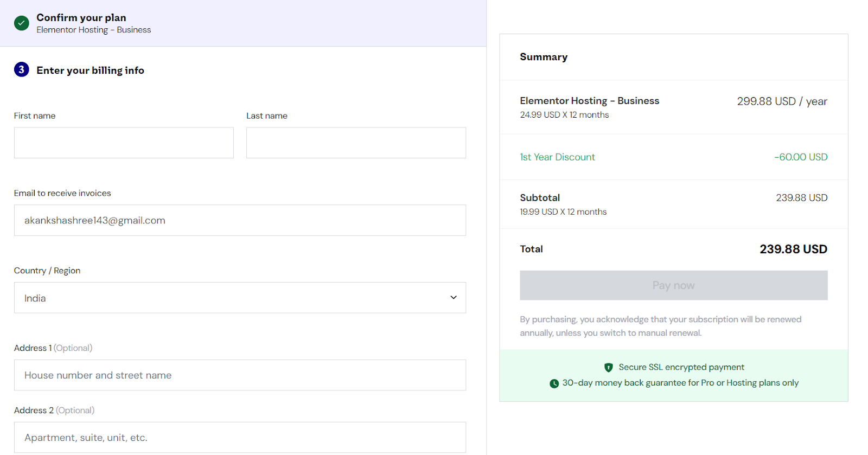868x455 pixels.
Task: Click the Total label in Summary
Action: pyautogui.click(x=531, y=249)
